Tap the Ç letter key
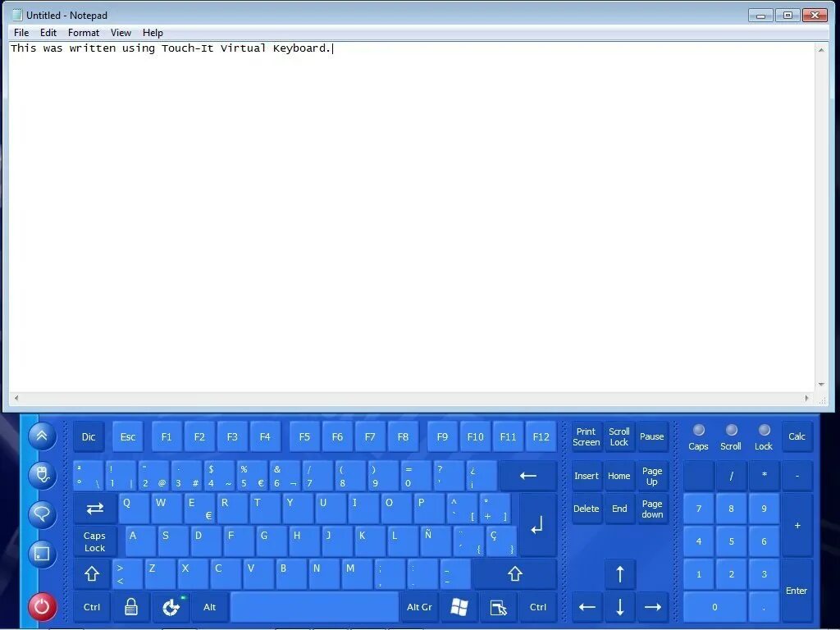840x630 pixels. (x=501, y=541)
